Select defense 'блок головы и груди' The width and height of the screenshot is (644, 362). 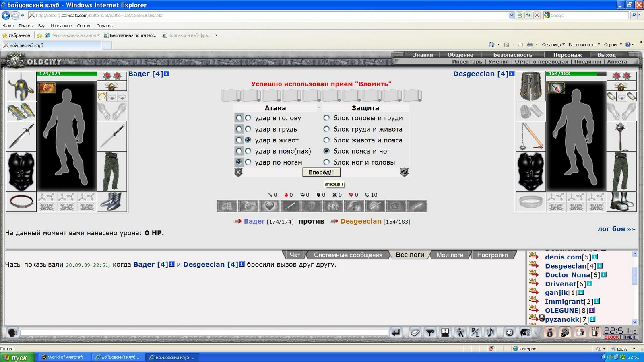tap(326, 118)
